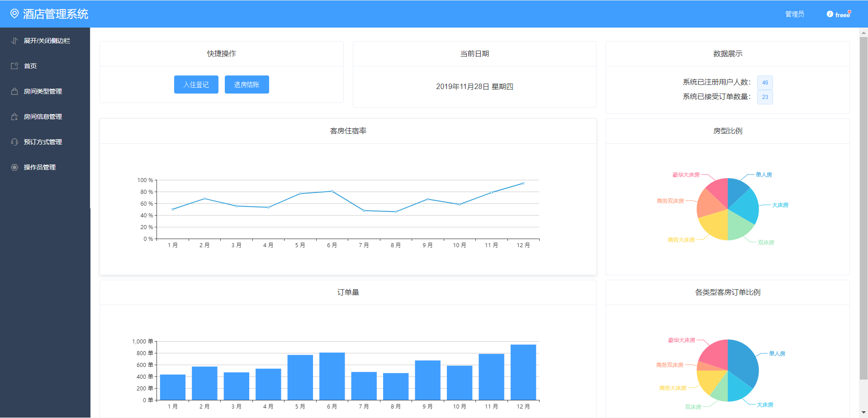Click 单人房 slice in 房型比例 pie
The height and width of the screenshot is (418, 868).
[736, 191]
